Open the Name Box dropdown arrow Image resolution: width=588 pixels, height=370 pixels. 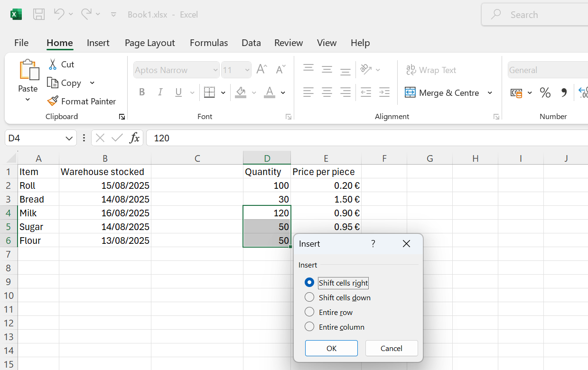tap(69, 138)
